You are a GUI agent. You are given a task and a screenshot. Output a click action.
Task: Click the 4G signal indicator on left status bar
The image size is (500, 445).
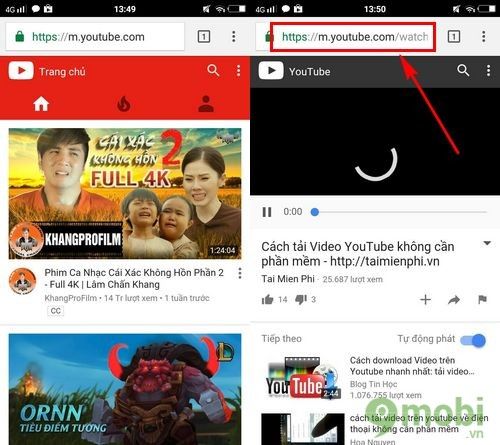(15, 9)
